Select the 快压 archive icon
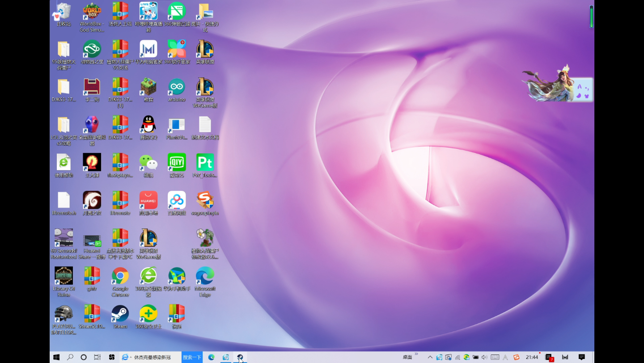Image resolution: width=644 pixels, height=363 pixels. point(177,317)
